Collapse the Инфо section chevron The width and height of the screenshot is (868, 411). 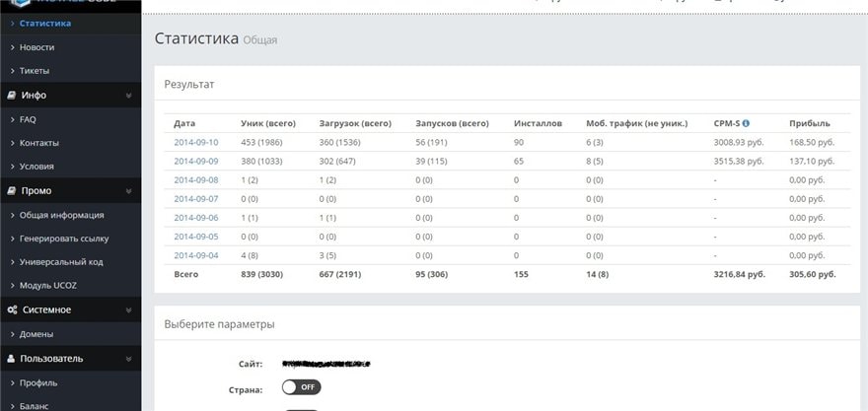coord(128,96)
